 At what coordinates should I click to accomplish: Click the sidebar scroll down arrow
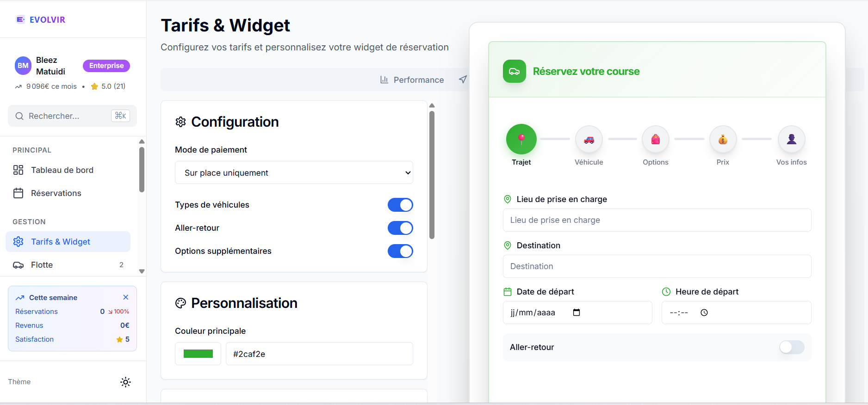[x=142, y=271]
